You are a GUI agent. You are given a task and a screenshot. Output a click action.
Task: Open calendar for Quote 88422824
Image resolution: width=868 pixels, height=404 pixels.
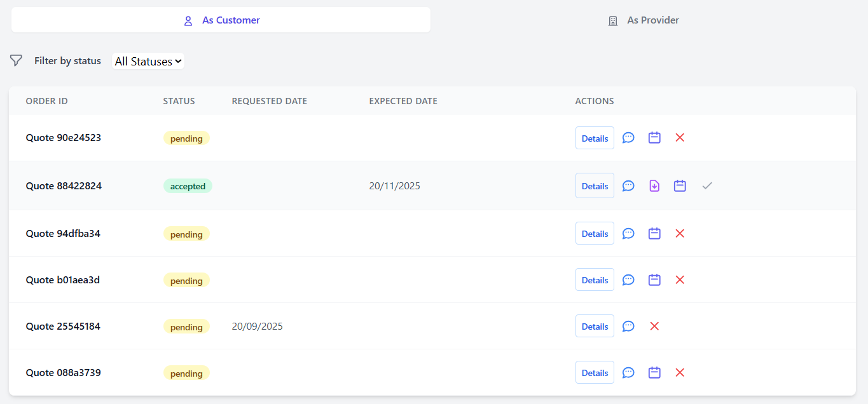click(680, 186)
